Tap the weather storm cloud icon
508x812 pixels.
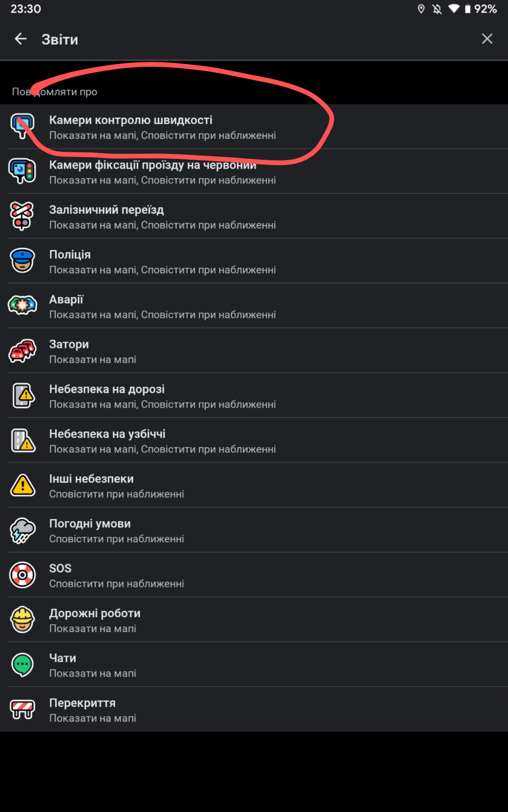[x=22, y=530]
